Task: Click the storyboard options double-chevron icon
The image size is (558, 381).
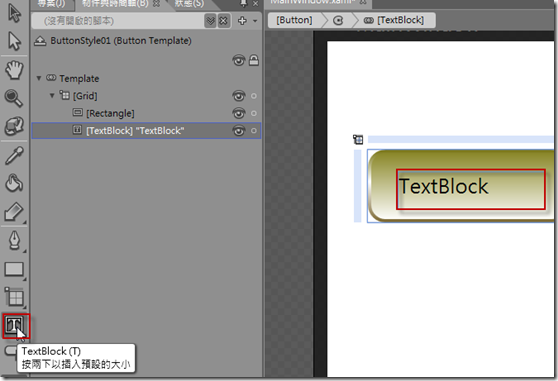Action: point(210,21)
